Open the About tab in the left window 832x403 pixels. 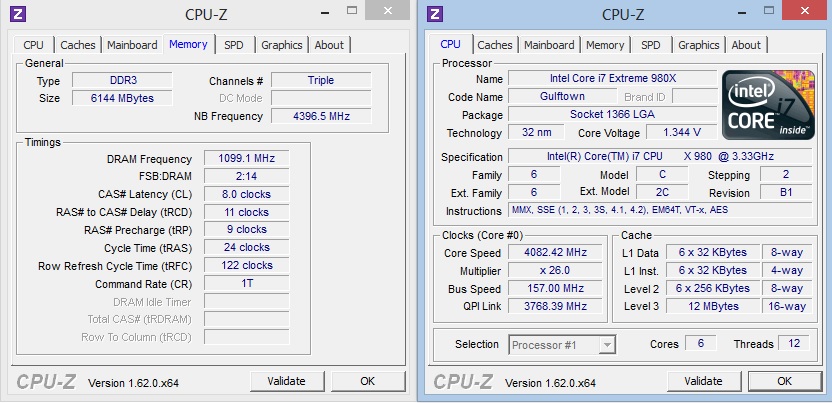329,45
